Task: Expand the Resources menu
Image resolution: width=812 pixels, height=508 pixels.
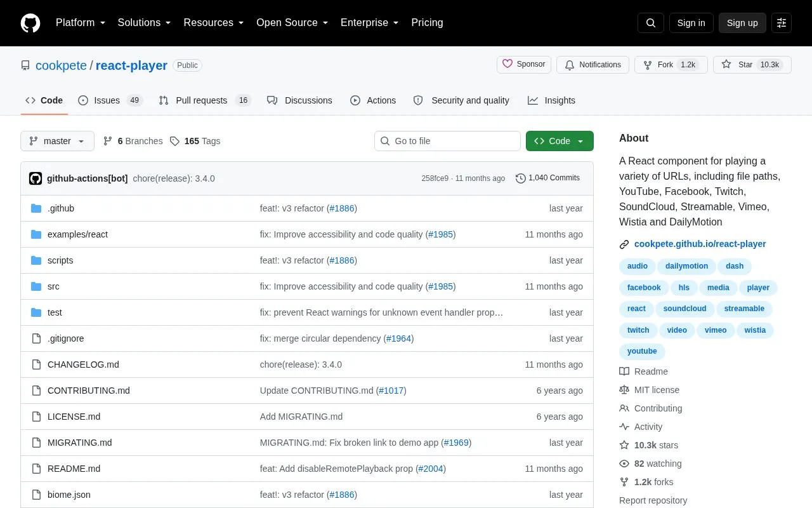Action: tap(214, 23)
